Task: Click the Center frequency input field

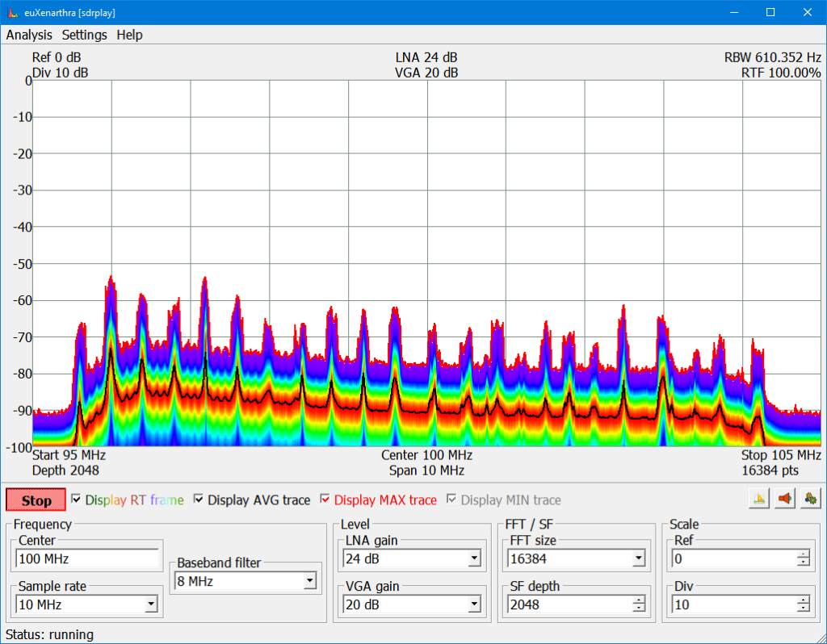Action: tap(87, 558)
